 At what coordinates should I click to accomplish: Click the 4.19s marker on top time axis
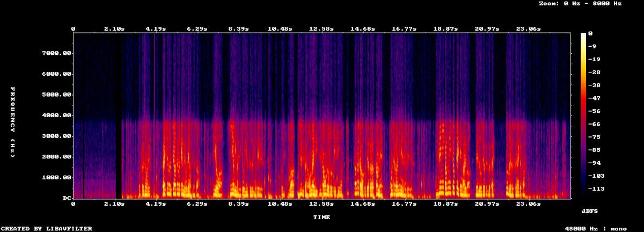coord(156,28)
